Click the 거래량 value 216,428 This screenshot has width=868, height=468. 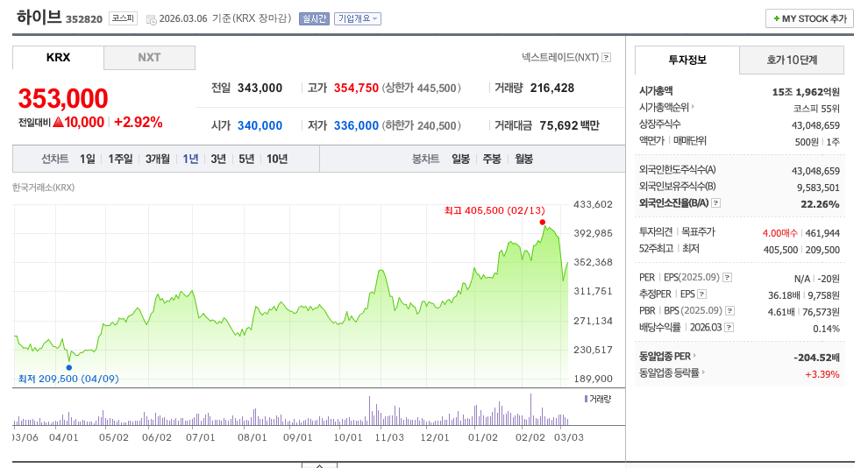click(x=551, y=88)
